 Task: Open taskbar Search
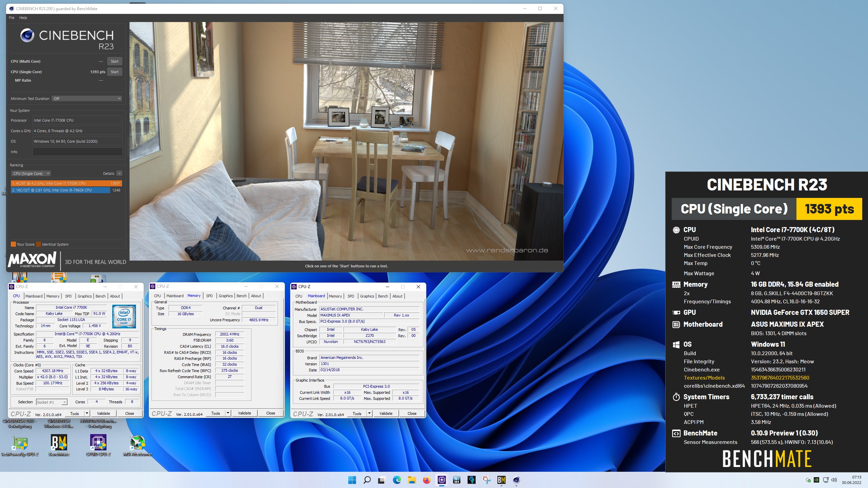[x=367, y=480]
